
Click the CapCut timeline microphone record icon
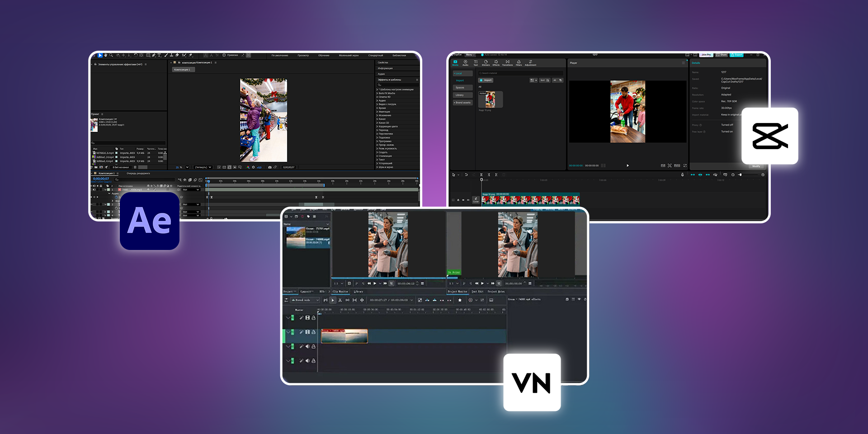tap(683, 175)
